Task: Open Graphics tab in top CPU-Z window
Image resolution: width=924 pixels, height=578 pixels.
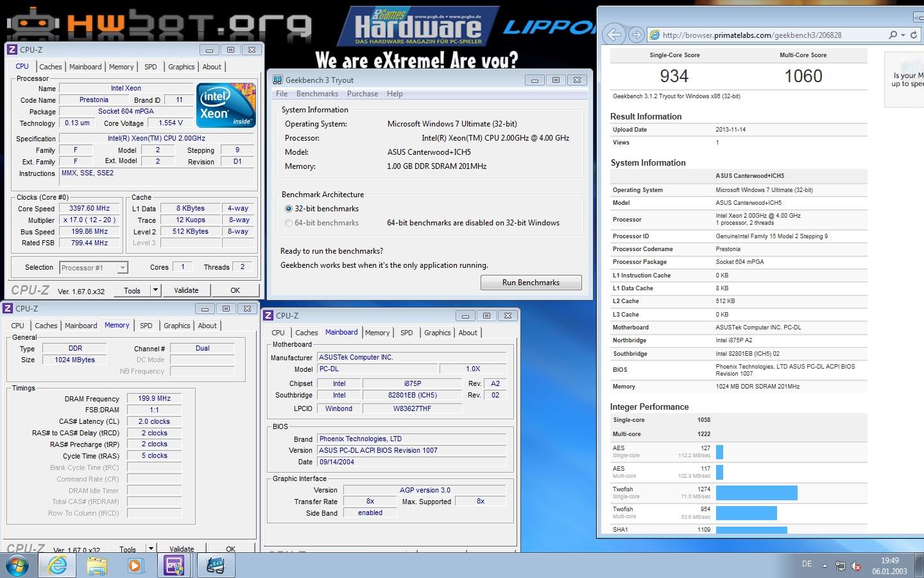Action: point(182,67)
